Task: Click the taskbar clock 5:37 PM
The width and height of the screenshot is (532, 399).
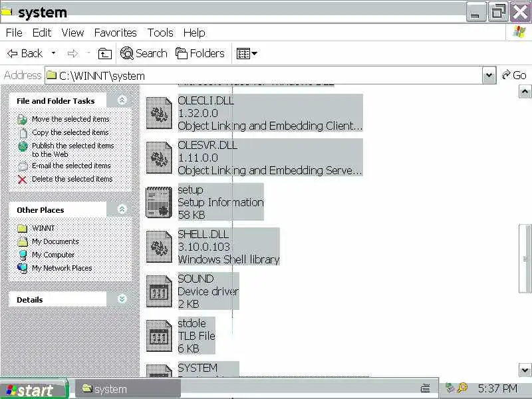Action: [497, 388]
